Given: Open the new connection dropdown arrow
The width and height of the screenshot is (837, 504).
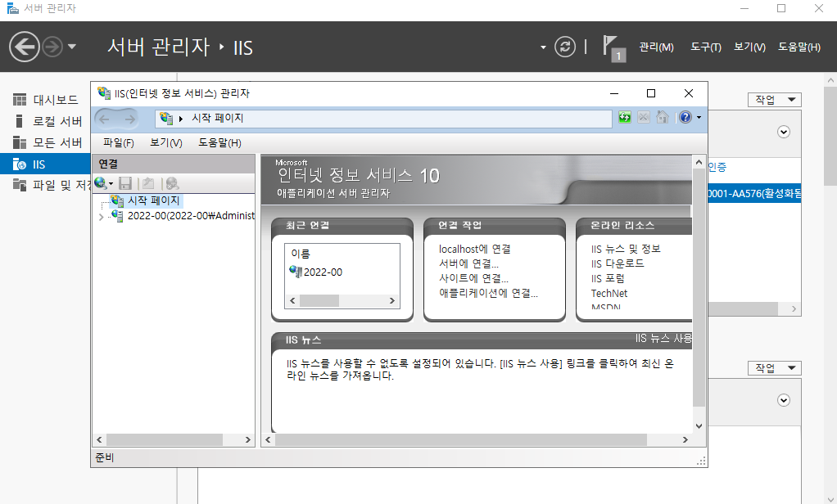Looking at the screenshot, I should [x=111, y=183].
